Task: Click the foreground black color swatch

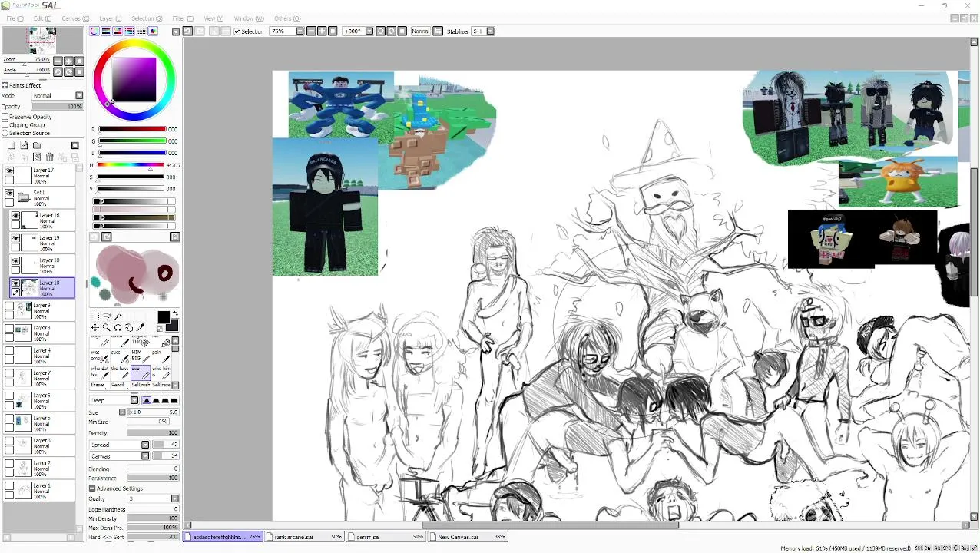Action: point(164,316)
